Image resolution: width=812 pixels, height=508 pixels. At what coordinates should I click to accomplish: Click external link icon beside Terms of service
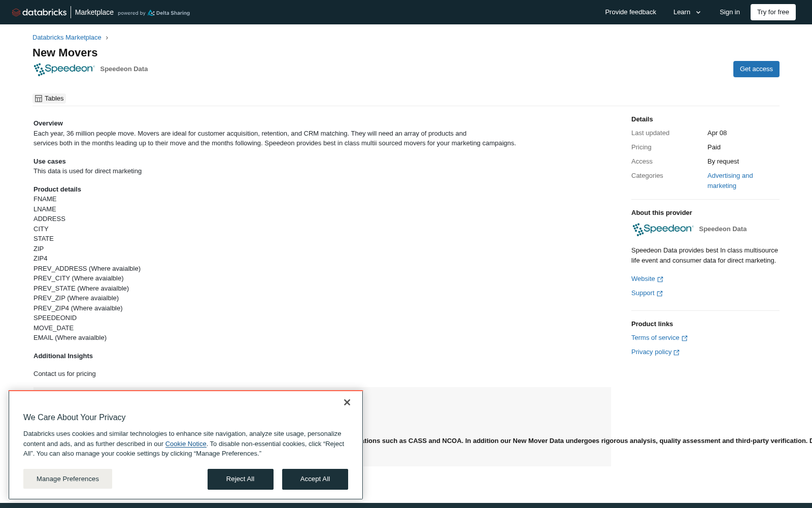pos(685,338)
